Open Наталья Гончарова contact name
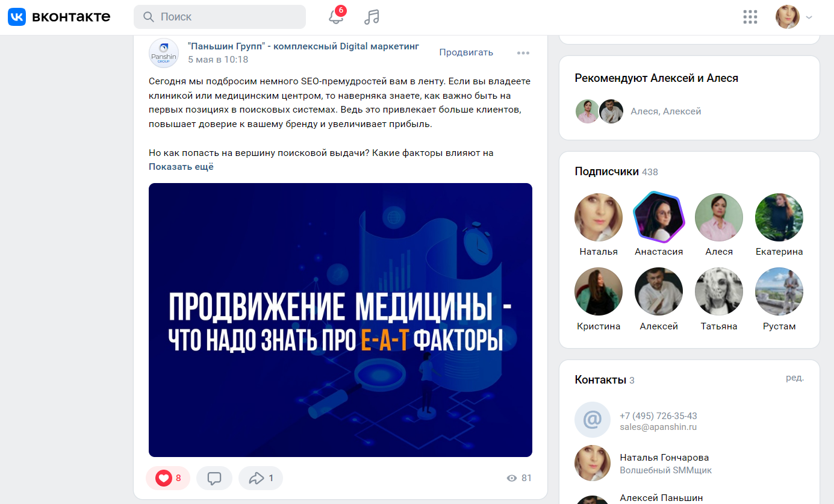The width and height of the screenshot is (834, 504). pos(664,458)
